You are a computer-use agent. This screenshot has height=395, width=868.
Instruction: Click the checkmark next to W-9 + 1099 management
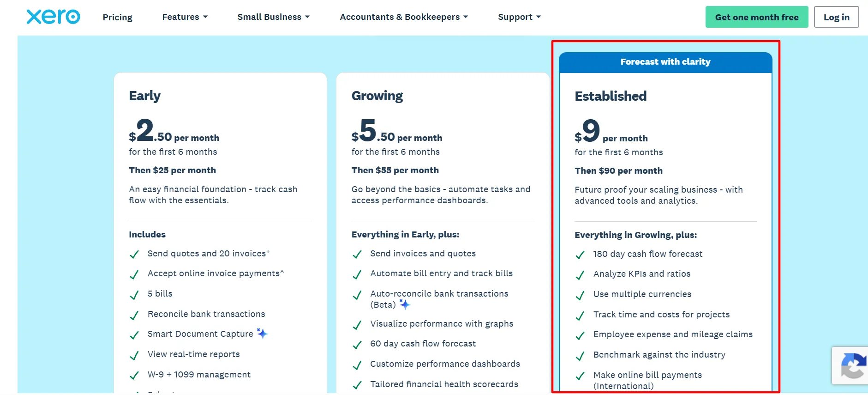[x=134, y=376]
